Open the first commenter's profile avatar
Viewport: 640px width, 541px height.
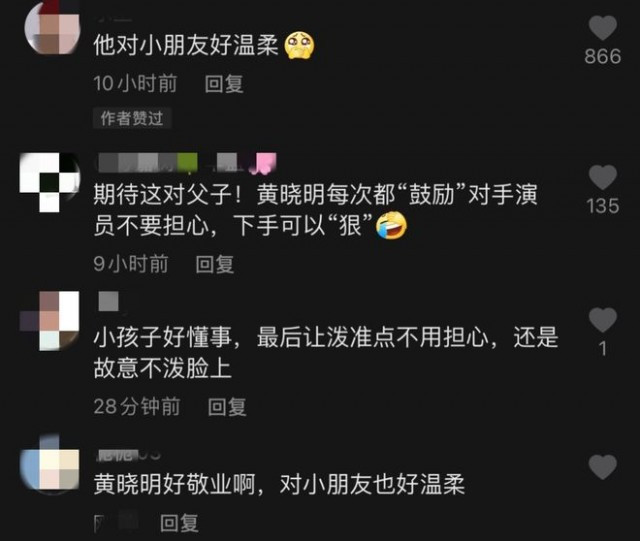coord(51,28)
